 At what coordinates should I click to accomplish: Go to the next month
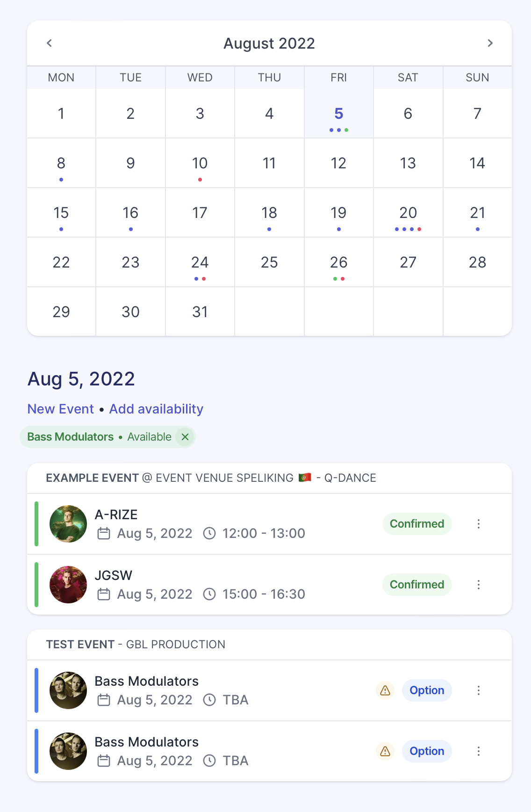pyautogui.click(x=490, y=43)
